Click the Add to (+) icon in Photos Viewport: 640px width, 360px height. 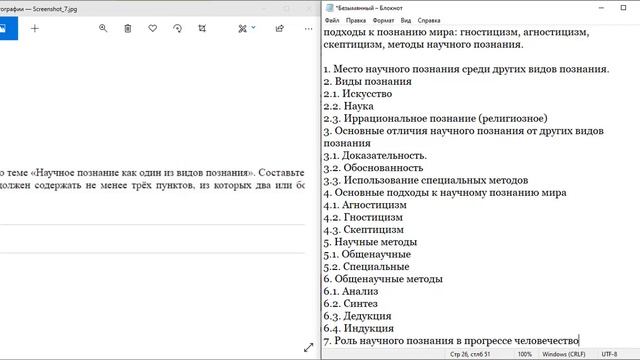35,29
